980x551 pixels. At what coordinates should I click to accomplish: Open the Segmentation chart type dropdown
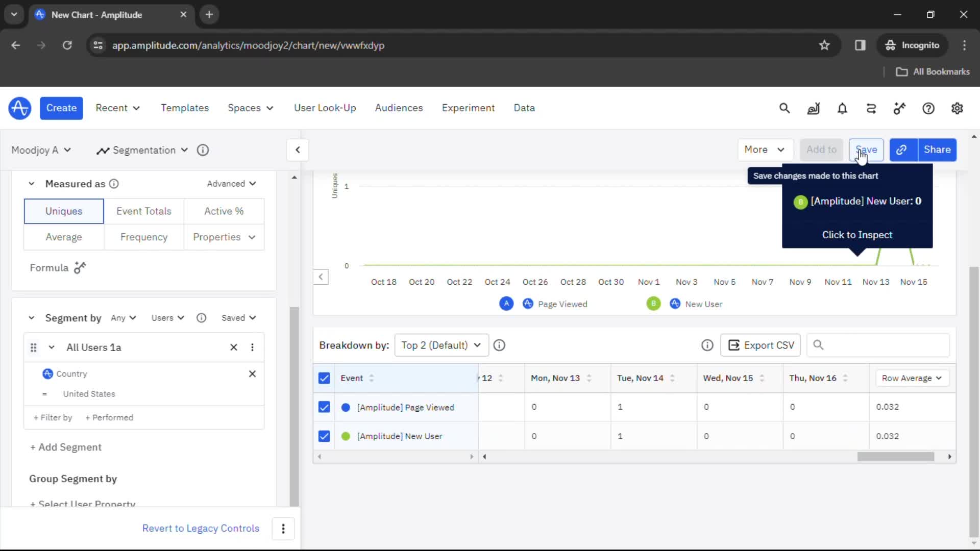(x=142, y=150)
